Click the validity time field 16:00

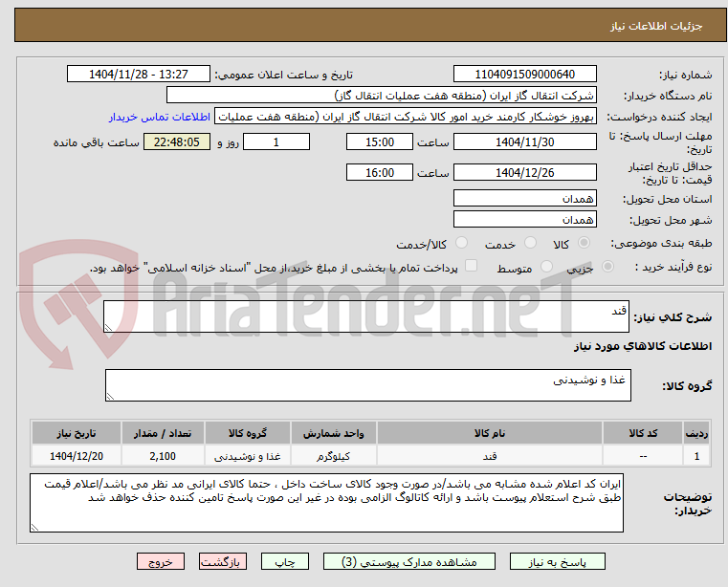380,172
